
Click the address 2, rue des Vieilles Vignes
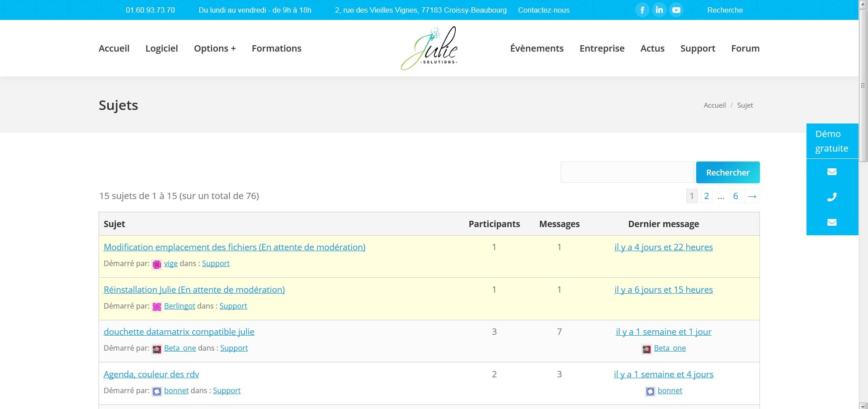pos(421,10)
